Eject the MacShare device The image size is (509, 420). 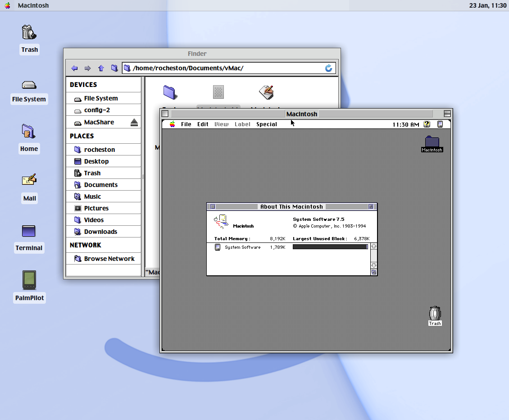point(134,123)
